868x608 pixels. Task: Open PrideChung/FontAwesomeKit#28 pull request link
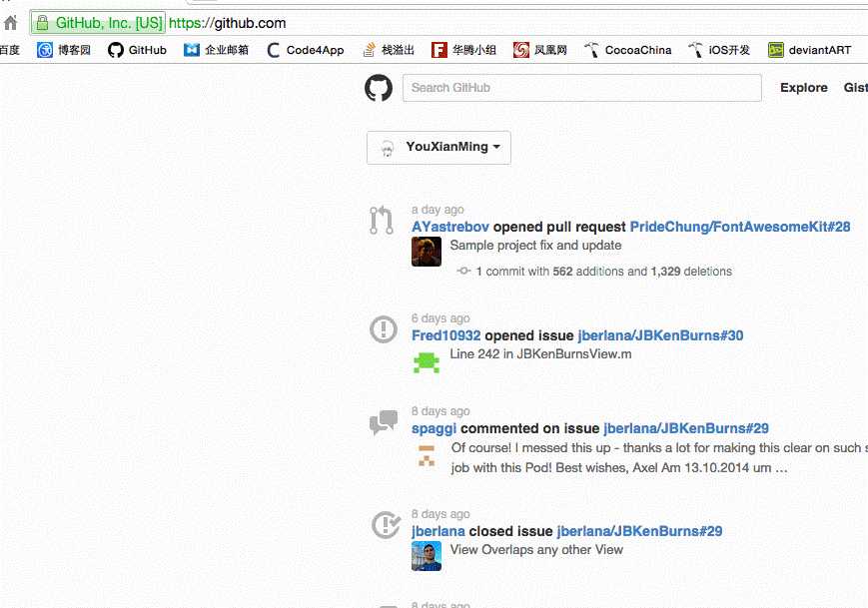740,227
